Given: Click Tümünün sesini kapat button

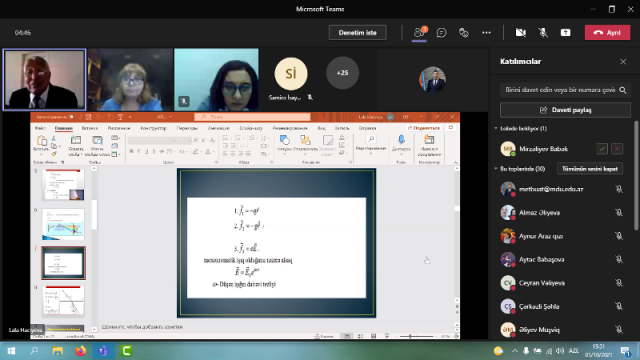Looking at the screenshot, I should click(x=590, y=169).
